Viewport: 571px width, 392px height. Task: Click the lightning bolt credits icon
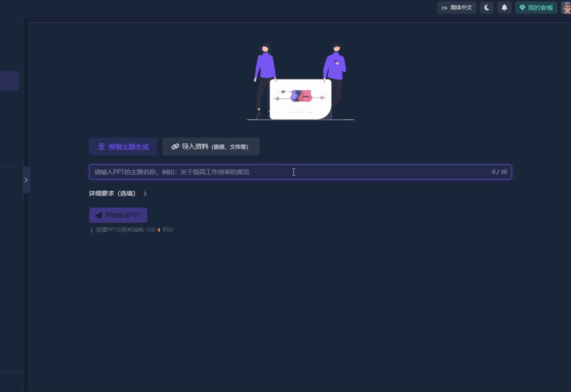159,229
